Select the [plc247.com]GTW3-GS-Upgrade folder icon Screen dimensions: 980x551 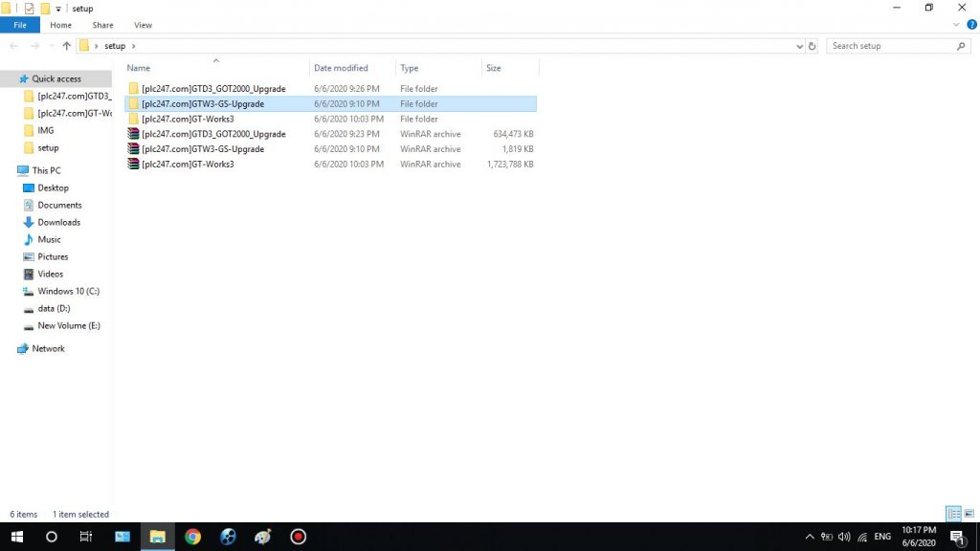point(133,103)
